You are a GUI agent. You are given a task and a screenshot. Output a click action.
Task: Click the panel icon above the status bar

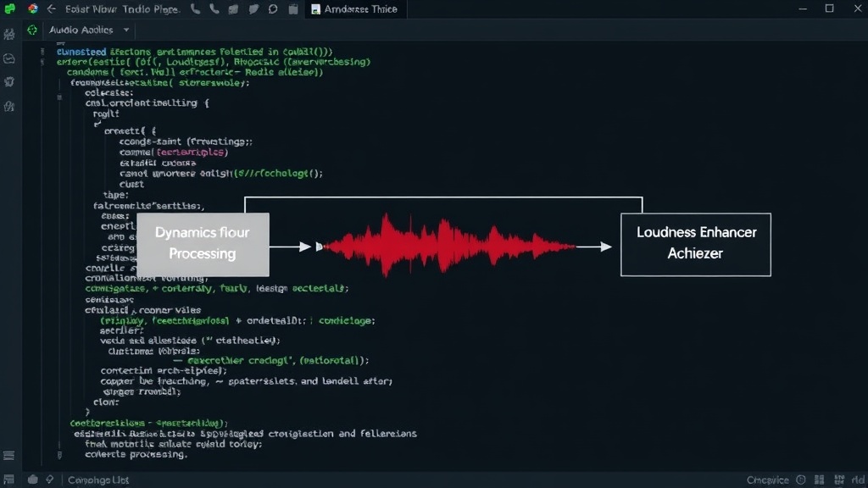[x=8, y=456]
